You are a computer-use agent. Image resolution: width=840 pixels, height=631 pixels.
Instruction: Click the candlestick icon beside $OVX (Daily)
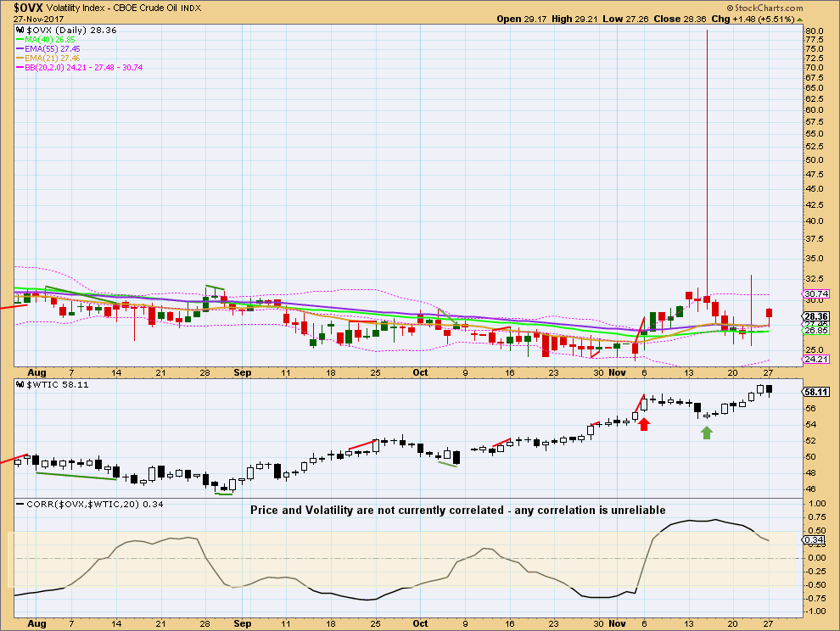[x=20, y=31]
